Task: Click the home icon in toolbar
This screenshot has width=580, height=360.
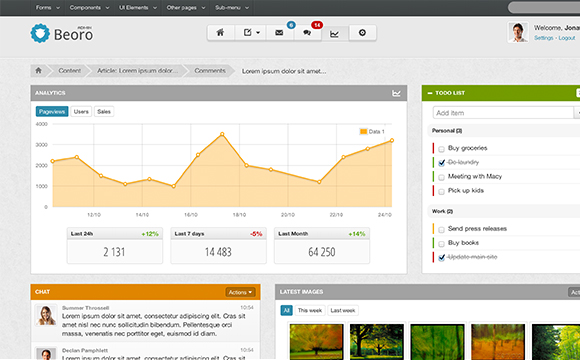Action: [x=220, y=33]
